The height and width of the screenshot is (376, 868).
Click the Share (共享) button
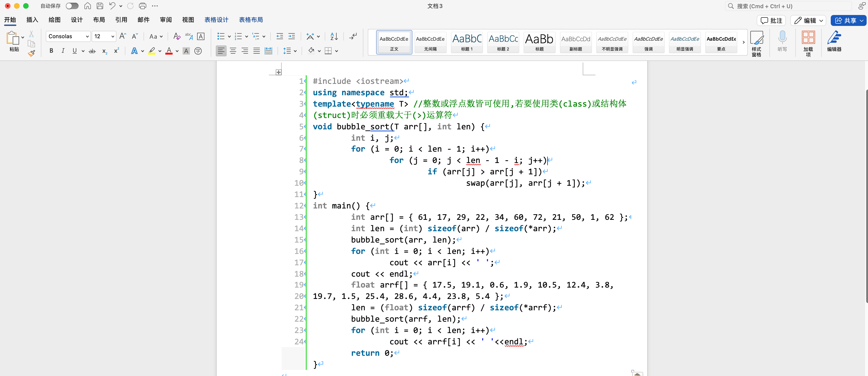[x=848, y=20]
